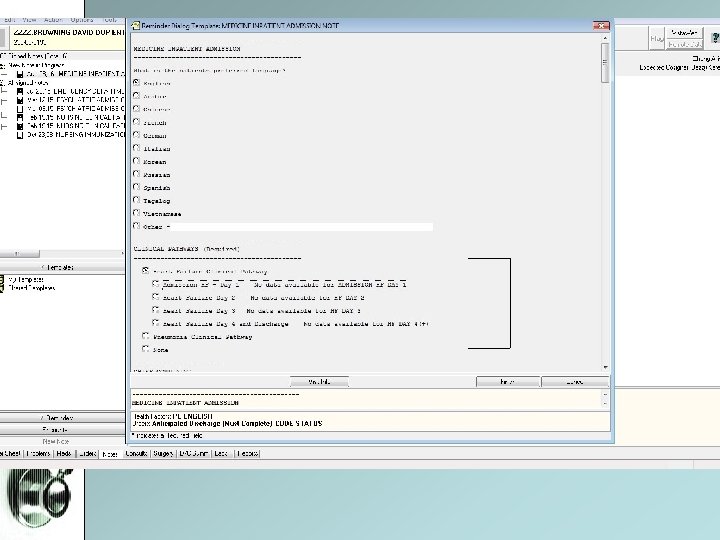Check the None pathway option

coord(146,349)
